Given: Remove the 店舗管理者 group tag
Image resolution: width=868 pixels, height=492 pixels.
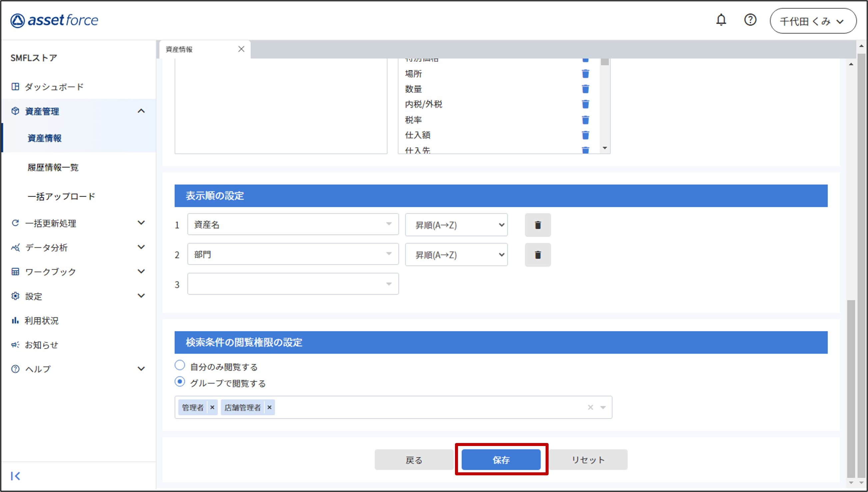Looking at the screenshot, I should coord(269,408).
